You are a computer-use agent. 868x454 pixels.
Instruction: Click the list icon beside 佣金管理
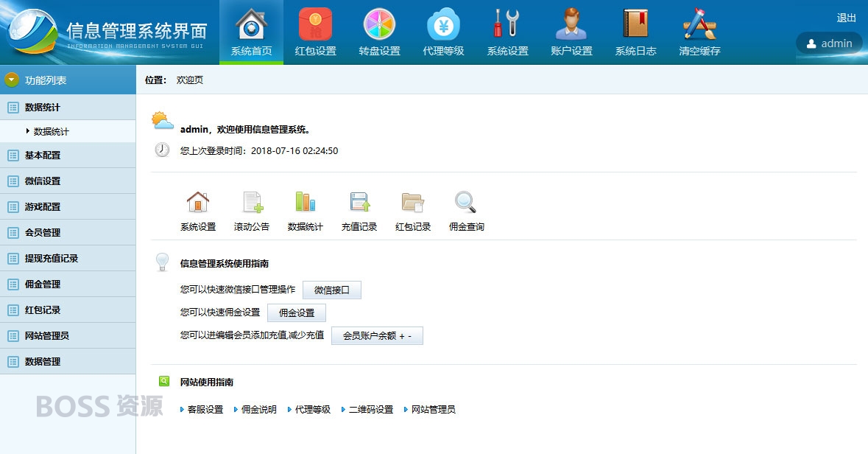pyautogui.click(x=13, y=284)
